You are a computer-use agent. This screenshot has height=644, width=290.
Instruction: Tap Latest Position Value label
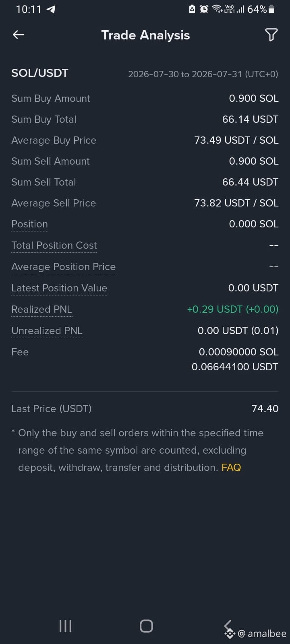click(59, 288)
